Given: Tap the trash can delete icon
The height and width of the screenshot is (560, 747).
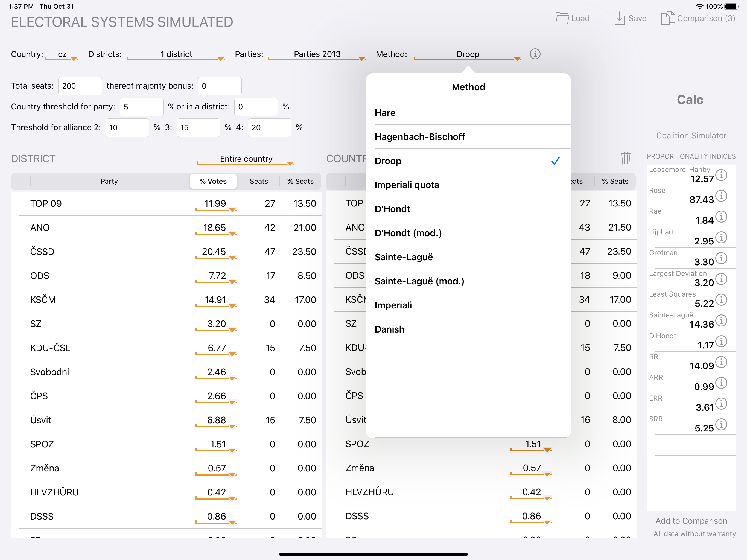Looking at the screenshot, I should pos(625,158).
